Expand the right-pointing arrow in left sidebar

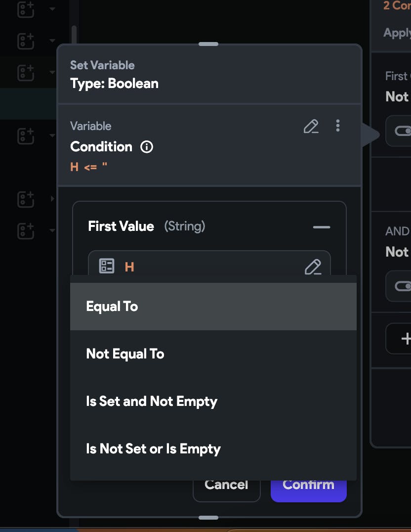[52, 199]
